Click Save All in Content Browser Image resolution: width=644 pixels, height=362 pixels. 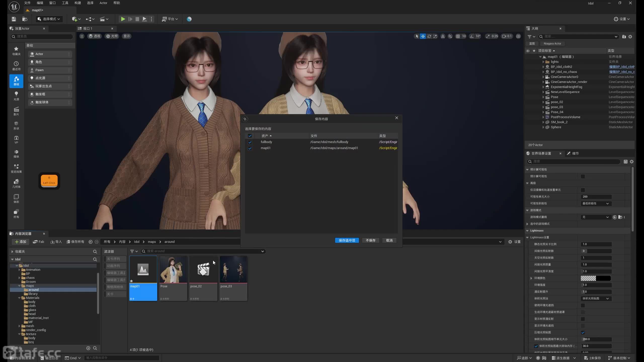pos(75,242)
